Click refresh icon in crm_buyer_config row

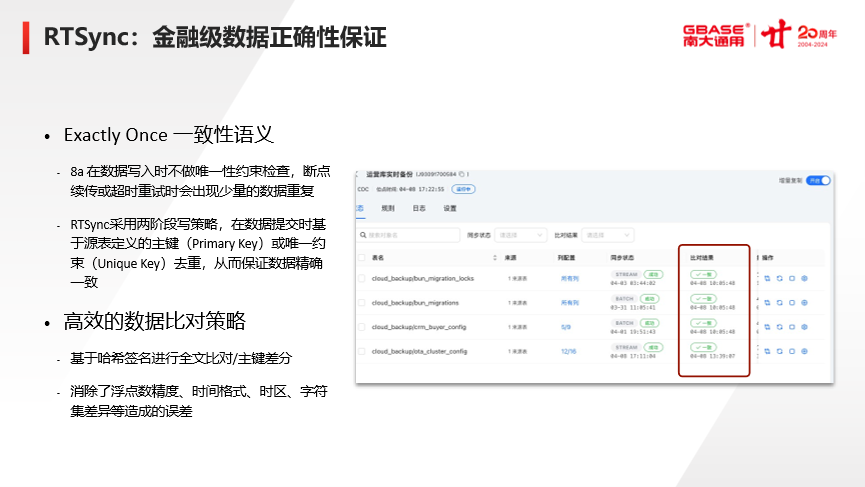click(x=779, y=327)
